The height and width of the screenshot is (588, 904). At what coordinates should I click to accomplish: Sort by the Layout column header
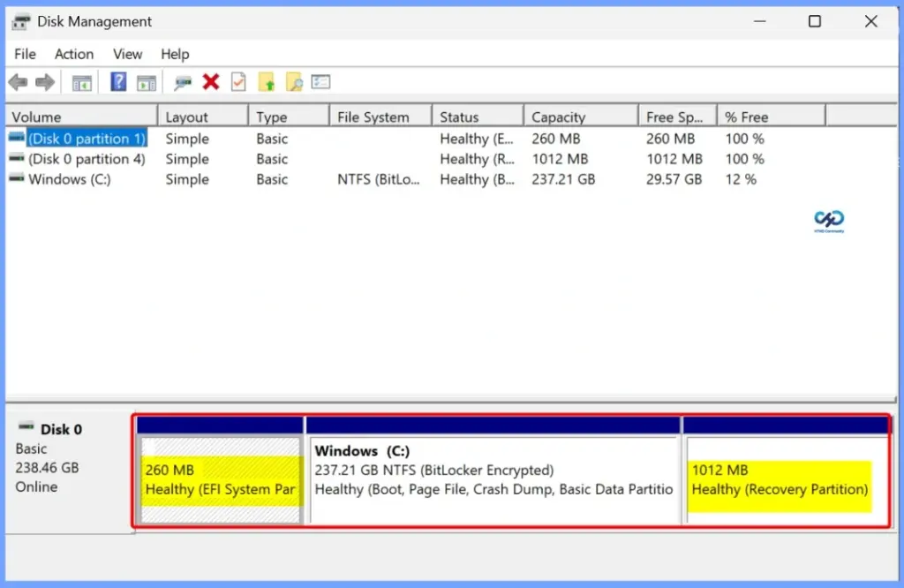203,117
